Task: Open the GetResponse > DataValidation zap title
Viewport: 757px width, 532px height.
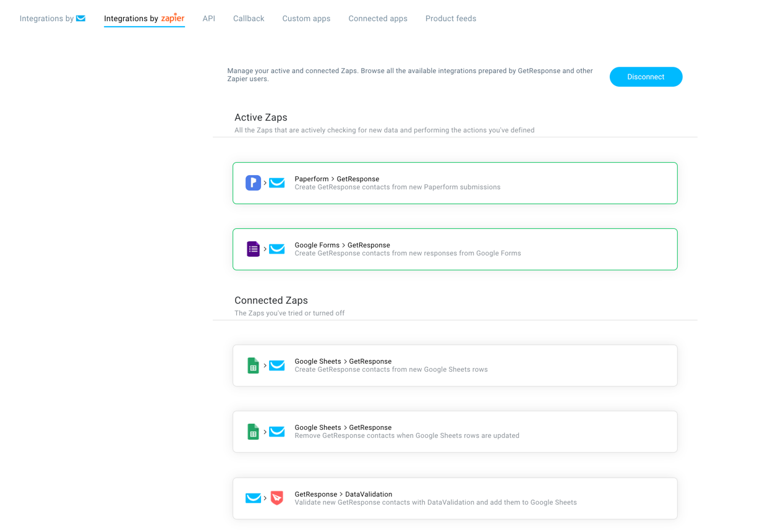Action: pos(343,494)
